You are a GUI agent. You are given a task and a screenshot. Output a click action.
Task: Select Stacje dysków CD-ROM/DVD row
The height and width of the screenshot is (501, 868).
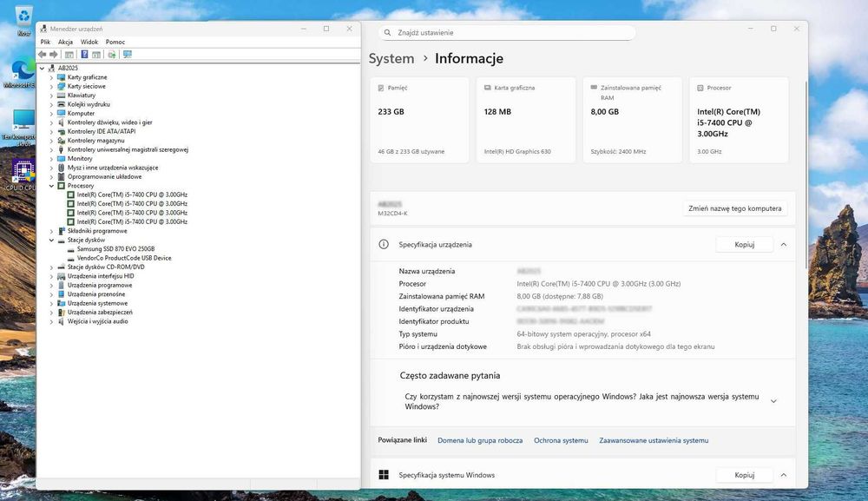click(x=106, y=267)
